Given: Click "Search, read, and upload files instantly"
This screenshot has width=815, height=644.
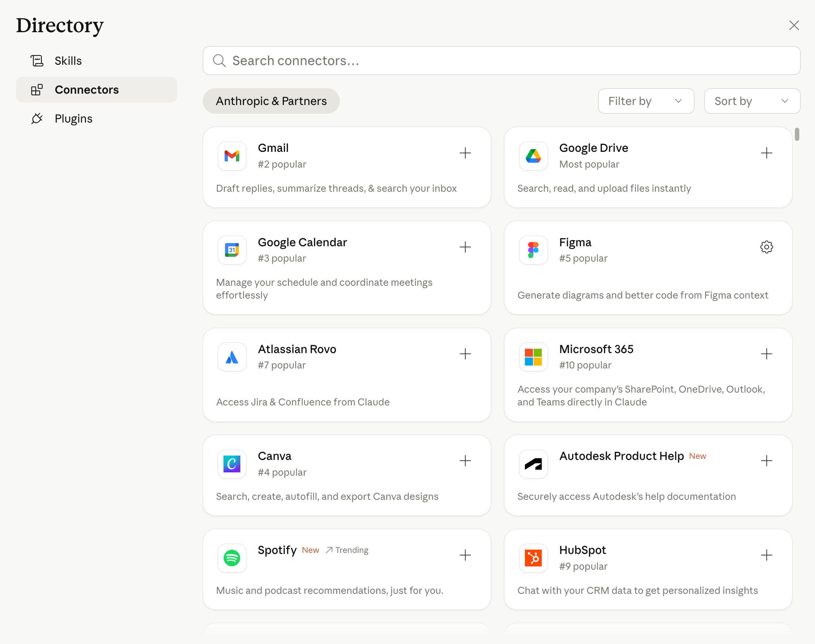Looking at the screenshot, I should 604,188.
